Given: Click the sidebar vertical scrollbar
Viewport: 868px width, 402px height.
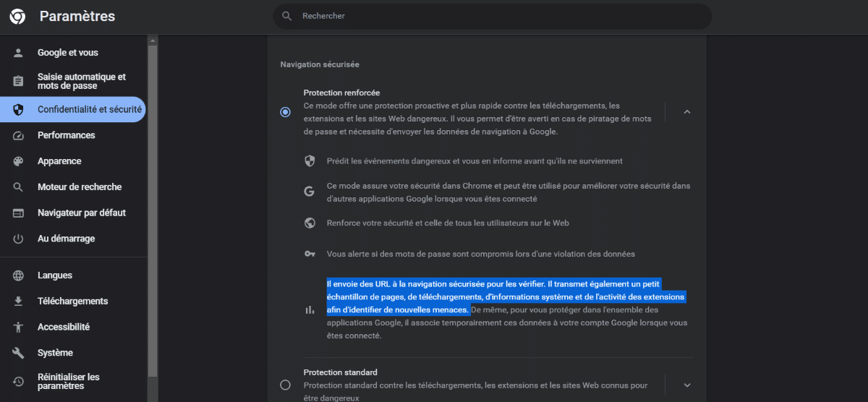Looking at the screenshot, I should 152,210.
